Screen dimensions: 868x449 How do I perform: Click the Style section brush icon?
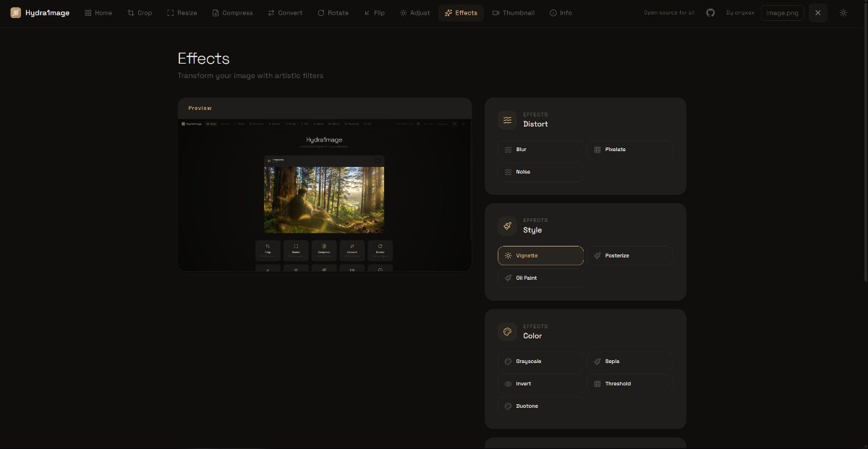pos(507,226)
